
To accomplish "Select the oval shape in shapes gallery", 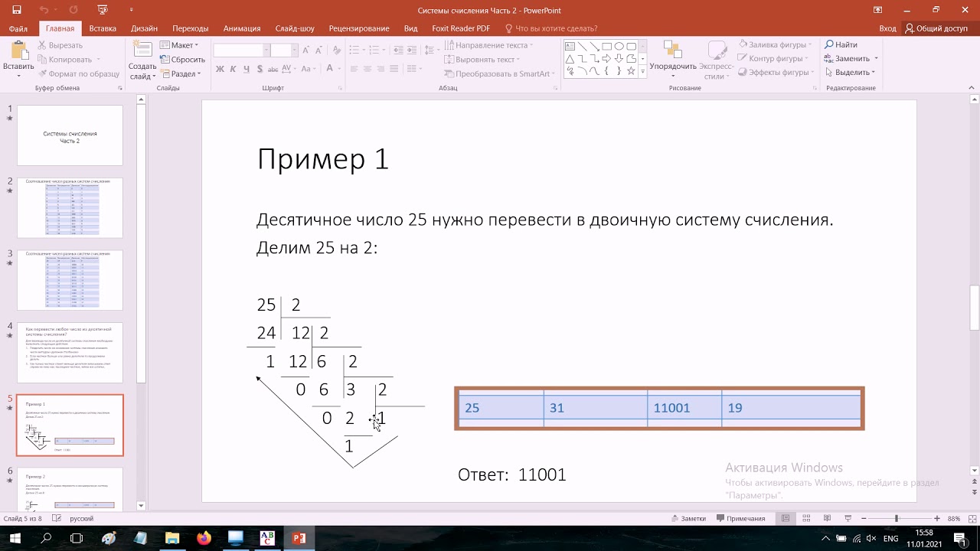I will pos(619,46).
